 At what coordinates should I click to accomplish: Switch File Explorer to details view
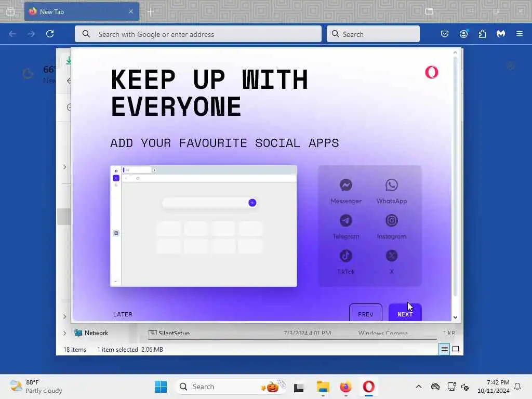444,349
